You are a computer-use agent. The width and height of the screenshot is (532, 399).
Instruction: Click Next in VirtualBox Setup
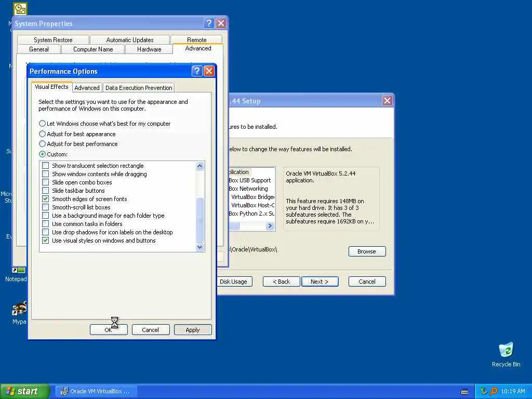click(x=320, y=281)
